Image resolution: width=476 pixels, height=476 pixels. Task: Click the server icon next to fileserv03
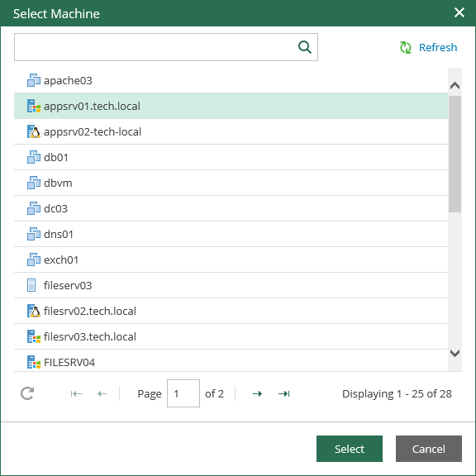pyautogui.click(x=31, y=285)
